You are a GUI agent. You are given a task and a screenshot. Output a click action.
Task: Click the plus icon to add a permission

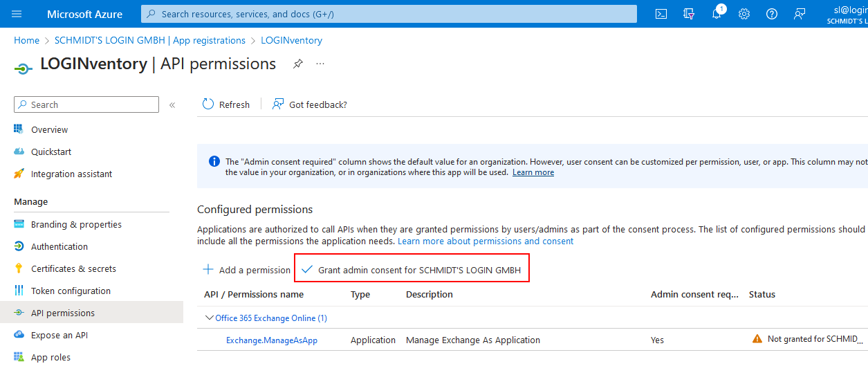click(x=207, y=270)
